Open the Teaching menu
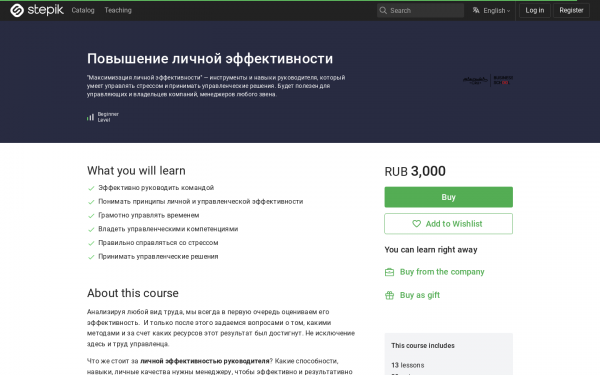 (118, 10)
